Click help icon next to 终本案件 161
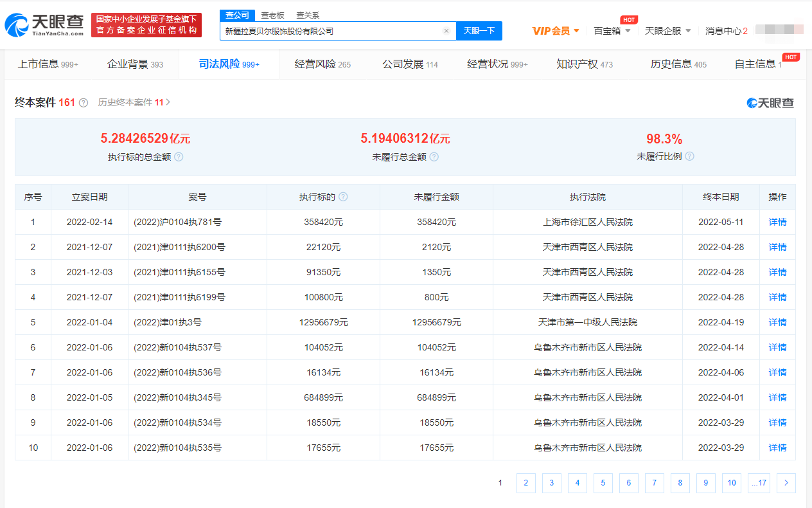 [x=84, y=103]
